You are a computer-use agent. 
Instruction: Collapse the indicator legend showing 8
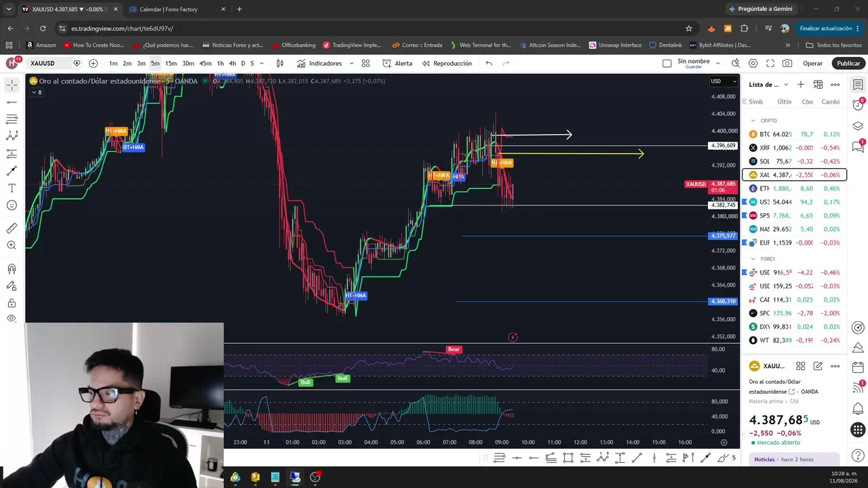pyautogui.click(x=36, y=92)
